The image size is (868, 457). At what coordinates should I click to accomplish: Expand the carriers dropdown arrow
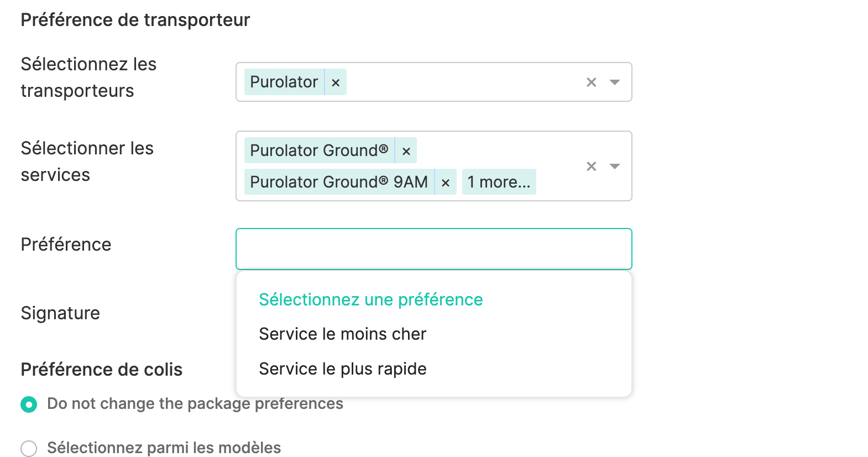614,82
